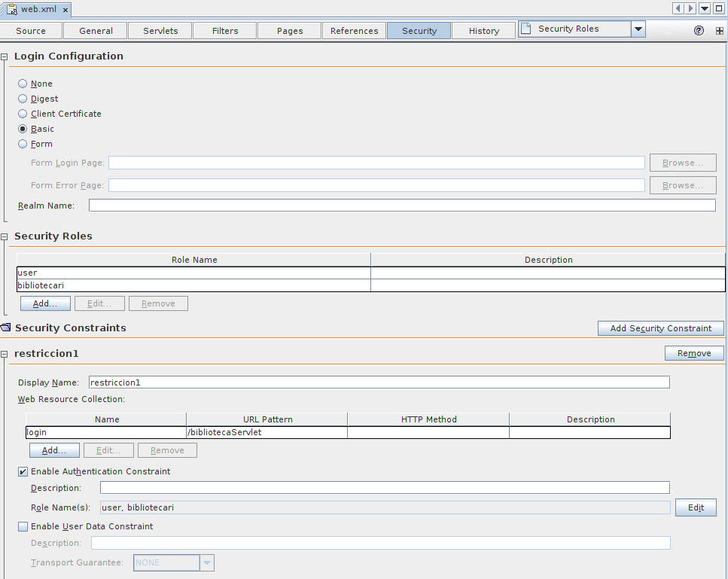Screen dimensions: 728x579
Task: Select the Security tab
Action: point(419,31)
